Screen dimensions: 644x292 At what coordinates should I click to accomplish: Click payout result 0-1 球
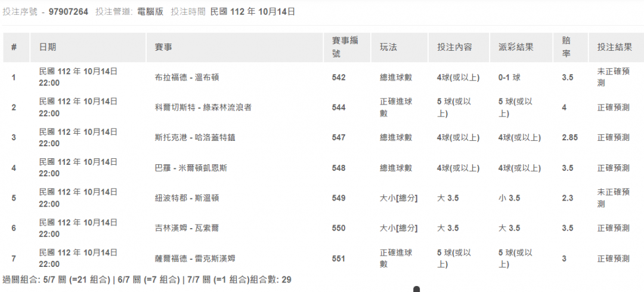pos(509,77)
